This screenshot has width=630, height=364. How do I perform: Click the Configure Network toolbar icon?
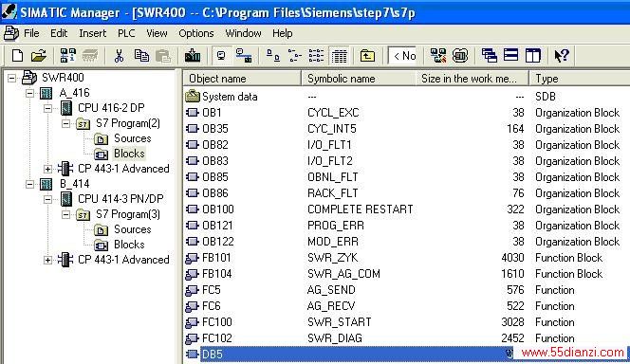pyautogui.click(x=438, y=55)
